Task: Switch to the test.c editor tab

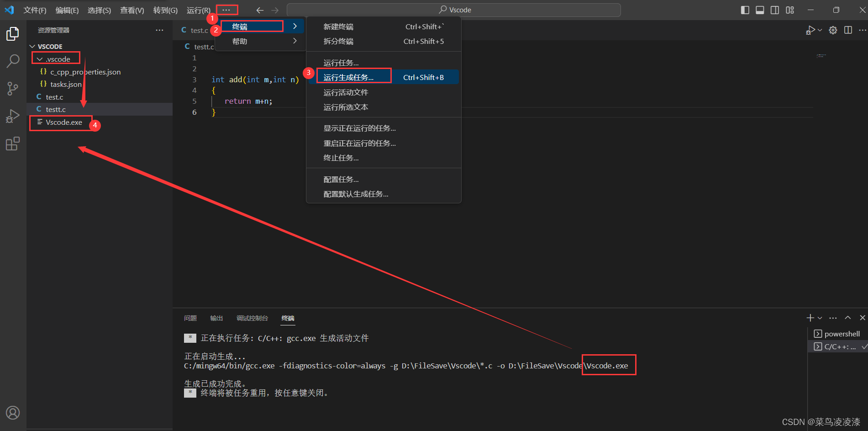Action: tap(195, 30)
